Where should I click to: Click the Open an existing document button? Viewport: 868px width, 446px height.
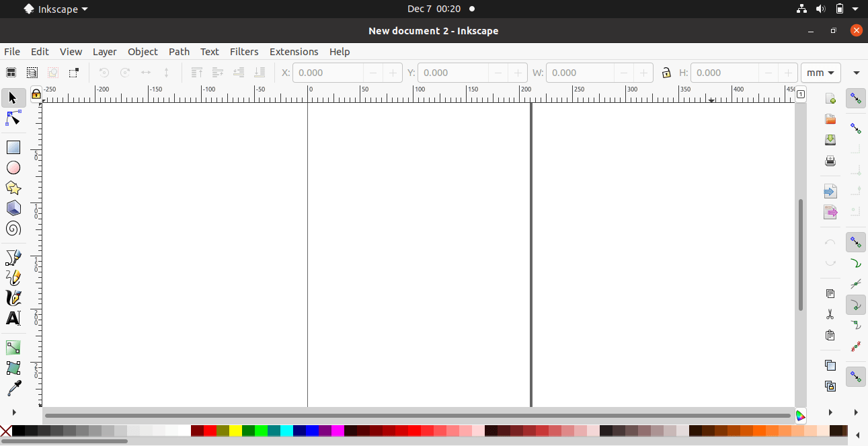tap(830, 119)
